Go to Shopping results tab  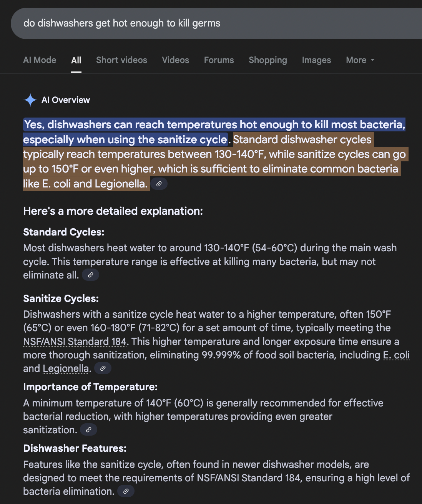(x=267, y=60)
